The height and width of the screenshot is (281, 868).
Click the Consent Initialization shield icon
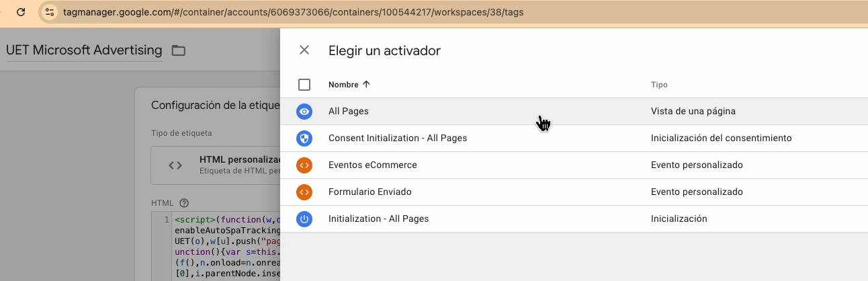click(x=304, y=138)
